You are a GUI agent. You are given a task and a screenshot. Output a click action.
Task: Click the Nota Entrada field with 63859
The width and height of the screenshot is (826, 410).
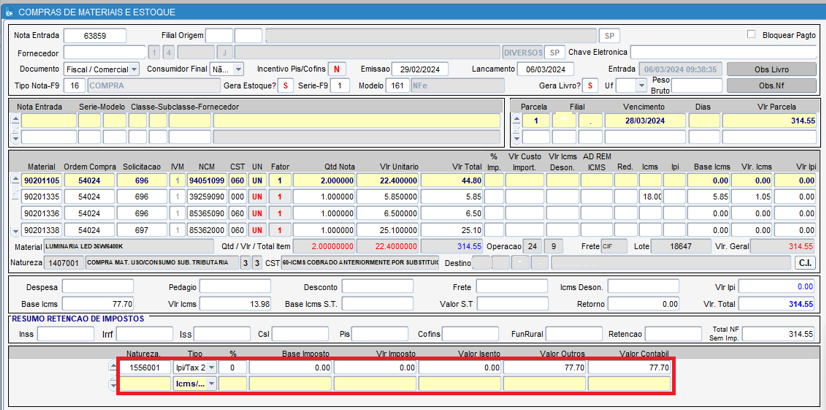pos(95,36)
